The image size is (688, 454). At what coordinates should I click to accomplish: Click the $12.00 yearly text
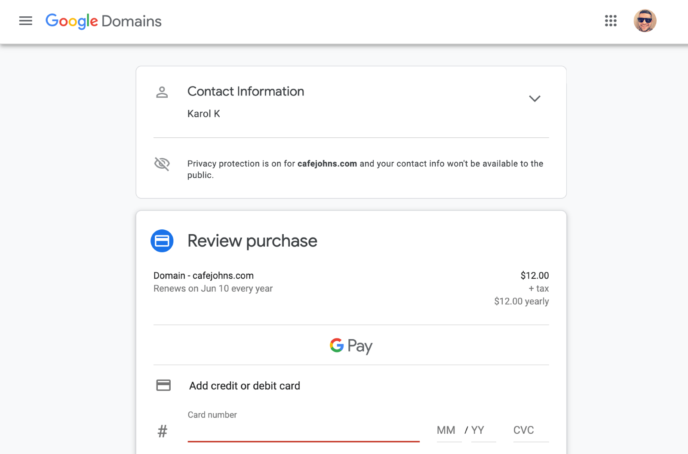point(521,301)
